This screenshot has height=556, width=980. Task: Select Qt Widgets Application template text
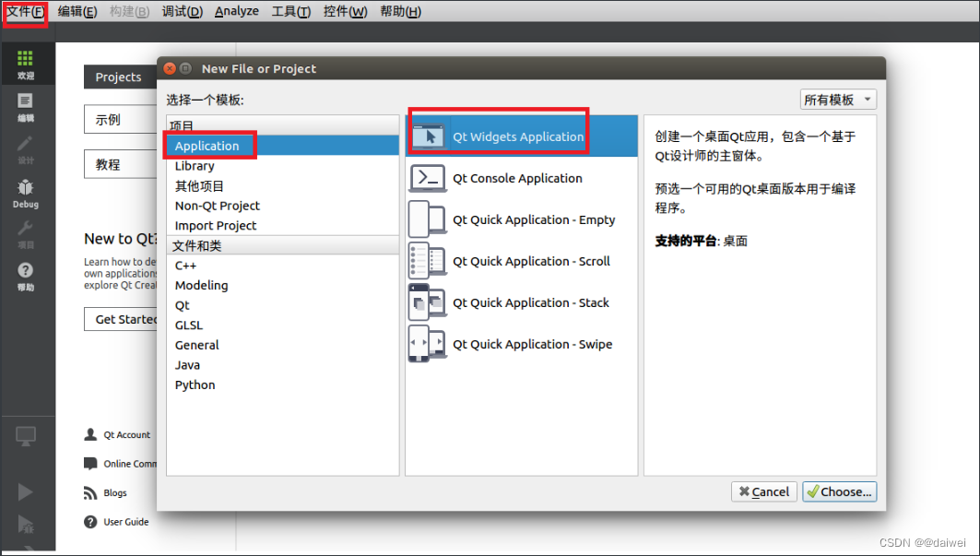click(x=518, y=136)
